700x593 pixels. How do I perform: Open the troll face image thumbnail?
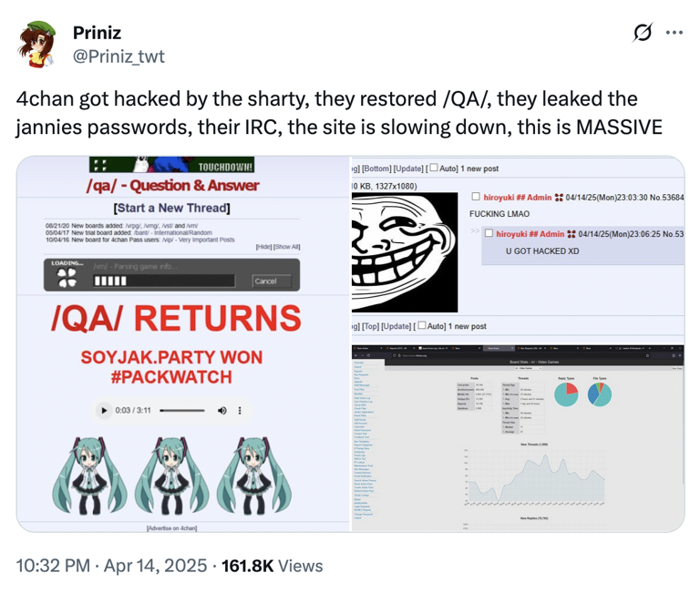(x=405, y=250)
